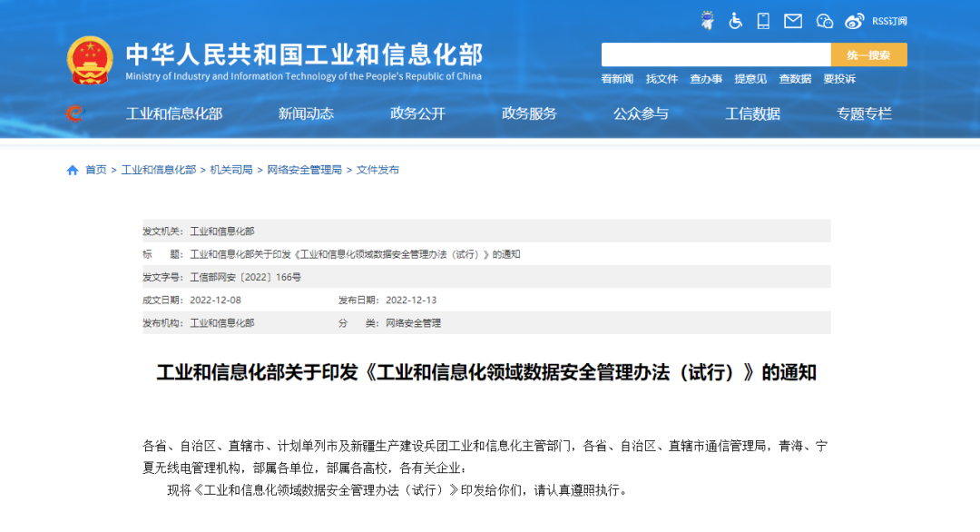Open the WeChat icon
980x532 pixels.
click(x=824, y=21)
